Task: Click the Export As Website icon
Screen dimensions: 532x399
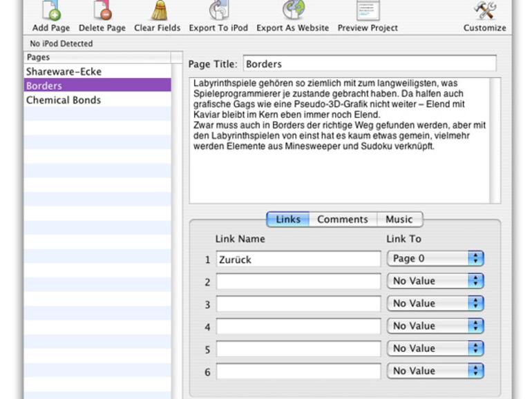Action: pos(293,12)
